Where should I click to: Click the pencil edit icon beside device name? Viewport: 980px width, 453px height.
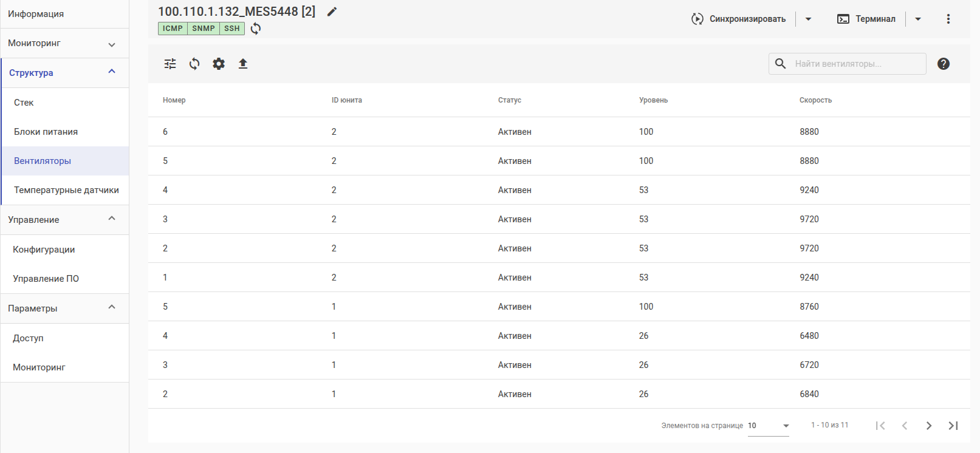[332, 12]
